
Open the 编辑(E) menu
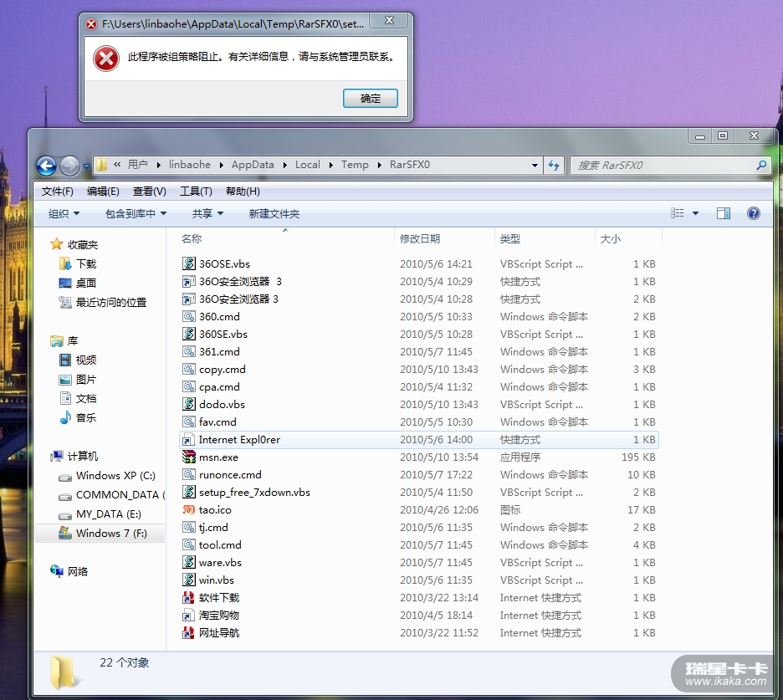click(103, 192)
